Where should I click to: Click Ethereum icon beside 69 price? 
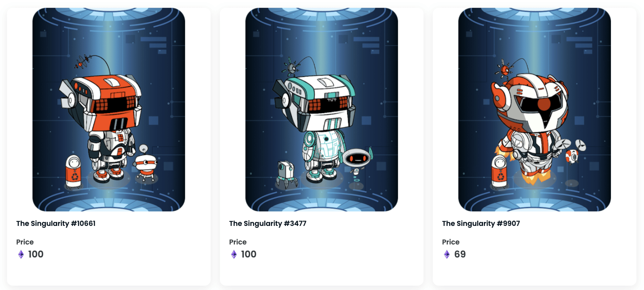point(447,254)
